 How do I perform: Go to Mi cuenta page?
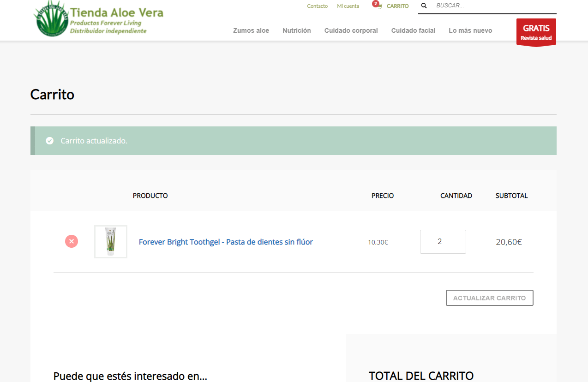348,6
